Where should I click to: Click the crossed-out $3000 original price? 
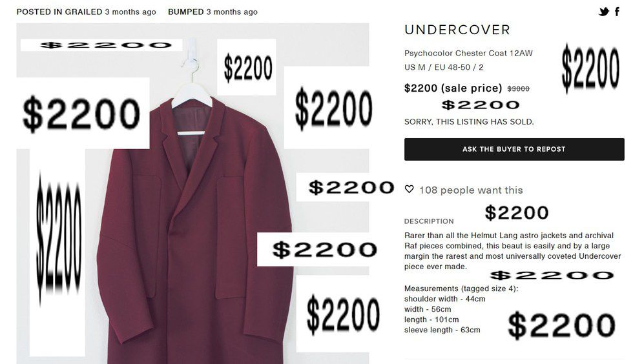tap(518, 89)
